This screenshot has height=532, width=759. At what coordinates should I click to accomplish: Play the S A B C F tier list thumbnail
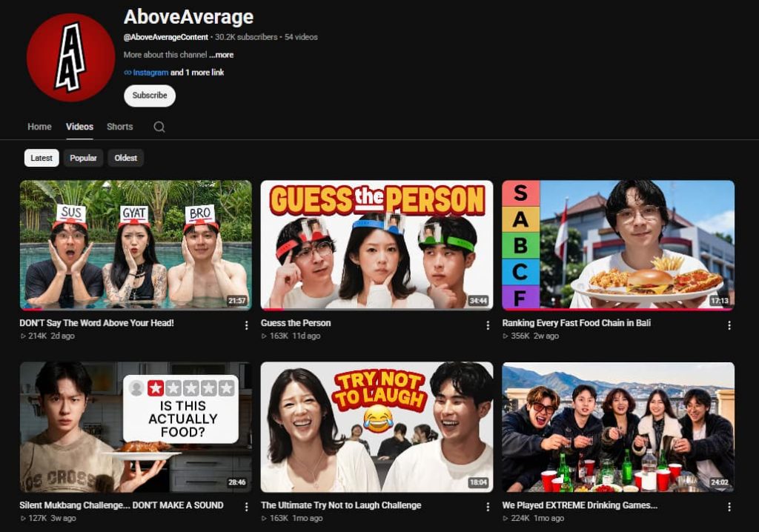tap(618, 245)
